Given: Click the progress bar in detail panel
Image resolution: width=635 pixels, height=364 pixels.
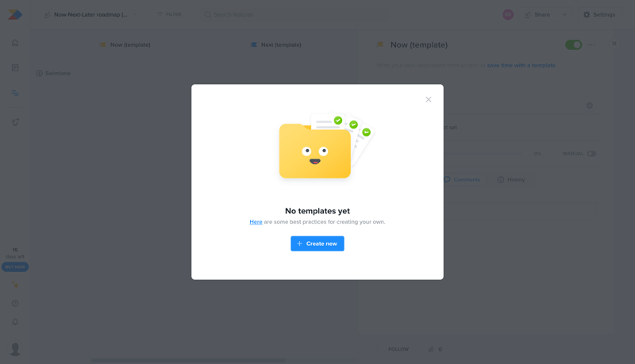Looking at the screenshot, I should [x=484, y=154].
